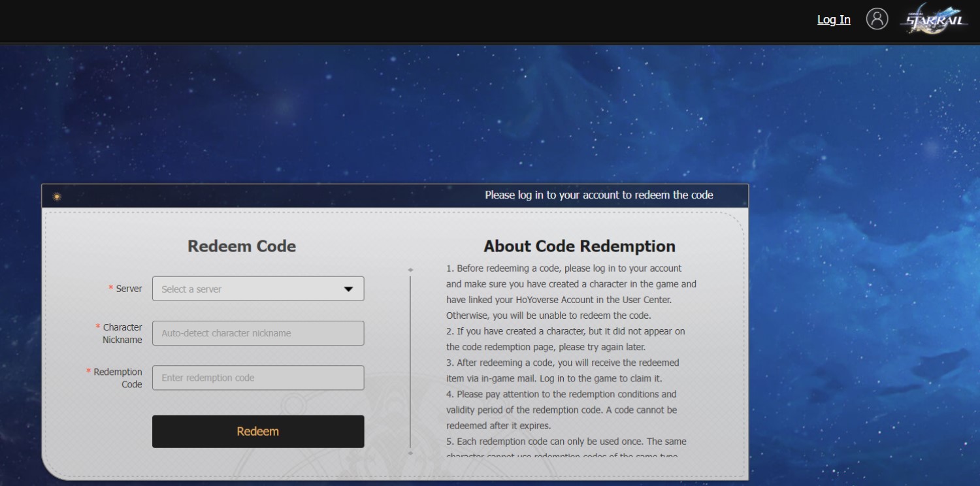Focus the Character Nickname field
This screenshot has height=486, width=980.
pyautogui.click(x=258, y=333)
